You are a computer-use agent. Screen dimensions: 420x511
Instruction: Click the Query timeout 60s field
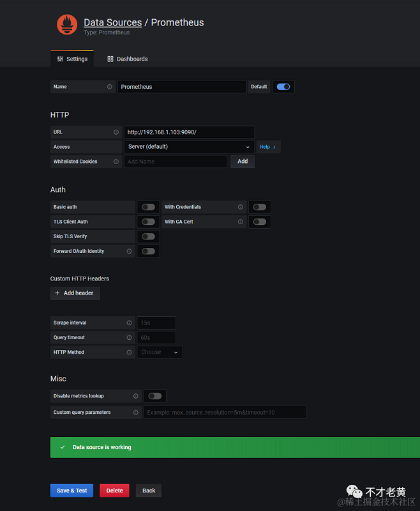tap(156, 338)
